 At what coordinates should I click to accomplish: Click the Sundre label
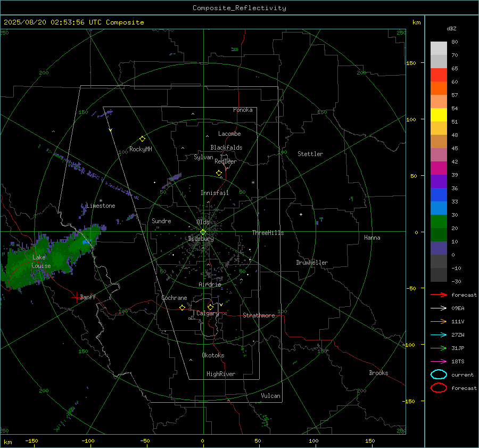[161, 221]
